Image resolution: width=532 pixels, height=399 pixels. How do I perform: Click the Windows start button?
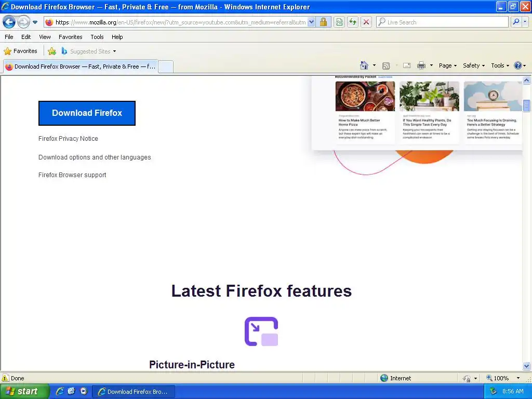24,392
